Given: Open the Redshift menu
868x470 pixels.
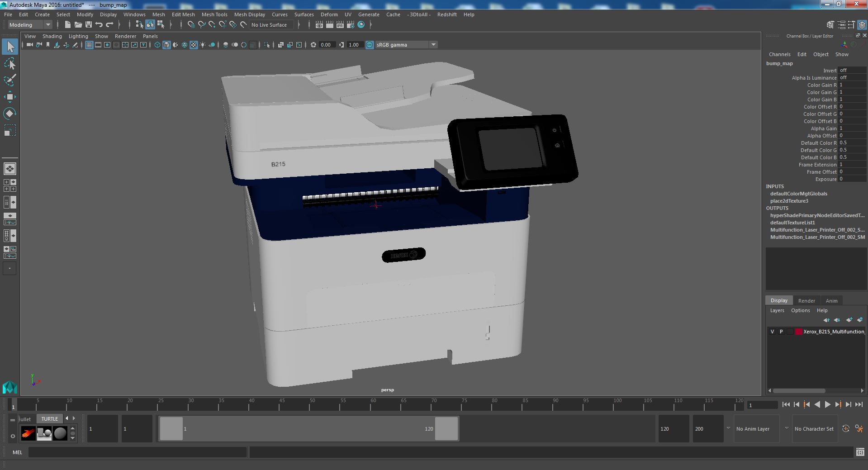Looking at the screenshot, I should (447, 14).
